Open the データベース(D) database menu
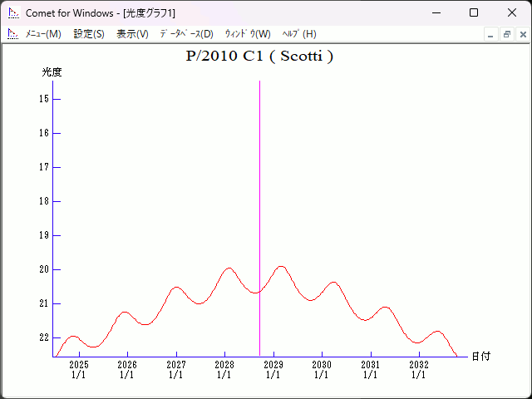This screenshot has height=399, width=532. (186, 34)
